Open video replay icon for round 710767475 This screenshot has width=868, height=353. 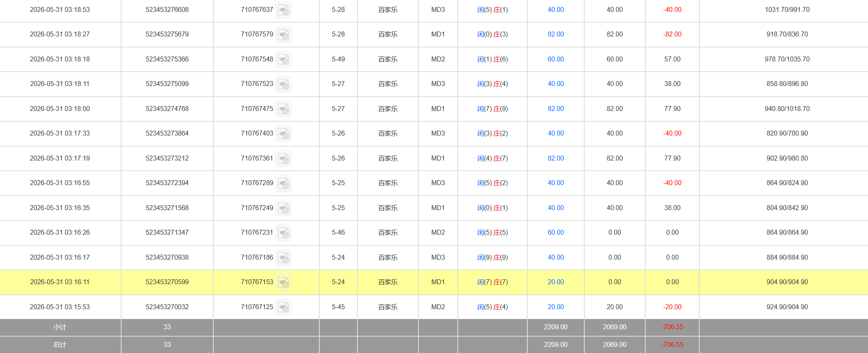click(283, 109)
